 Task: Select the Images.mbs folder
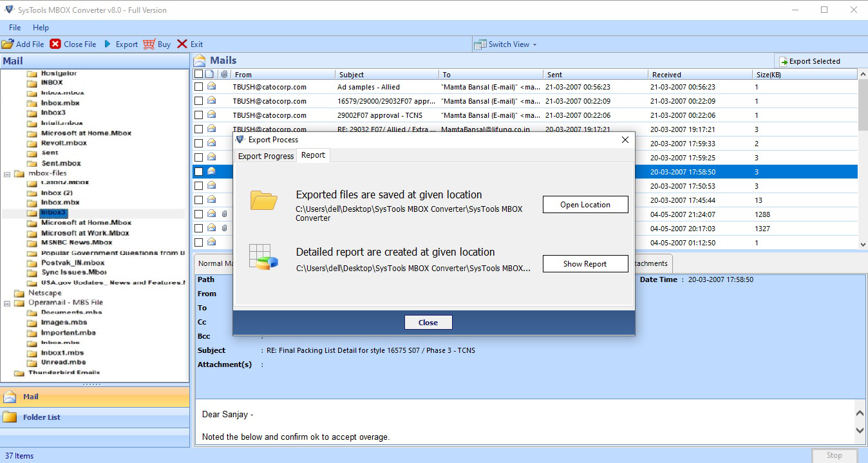coord(64,323)
